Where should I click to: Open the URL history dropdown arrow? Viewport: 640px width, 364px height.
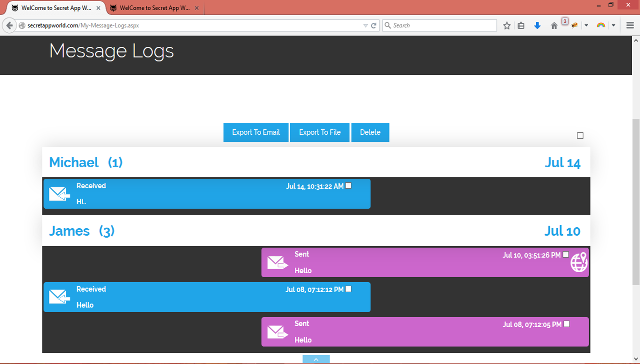[365, 25]
